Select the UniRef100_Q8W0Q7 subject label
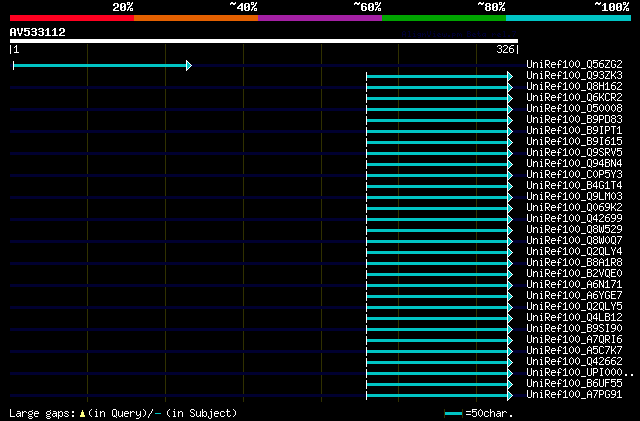640x421 pixels. [574, 241]
